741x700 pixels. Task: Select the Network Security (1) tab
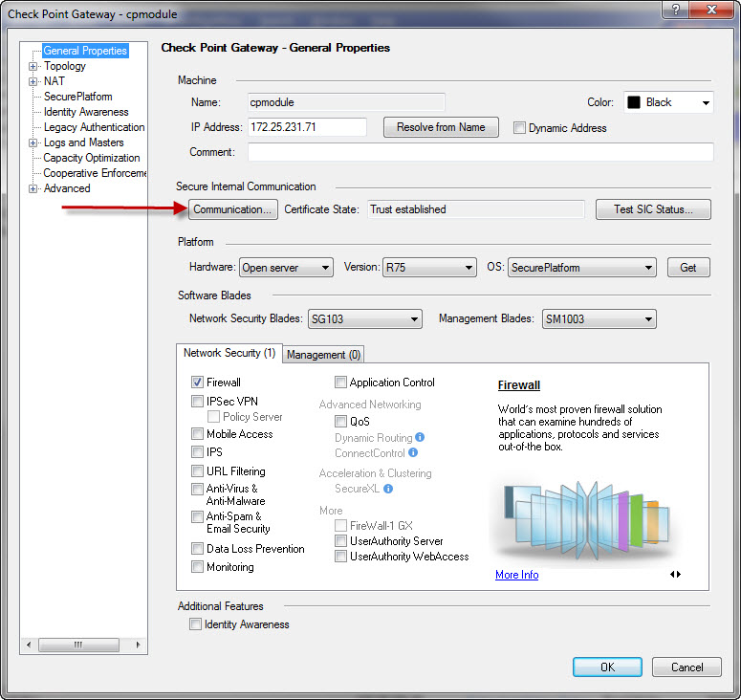229,353
